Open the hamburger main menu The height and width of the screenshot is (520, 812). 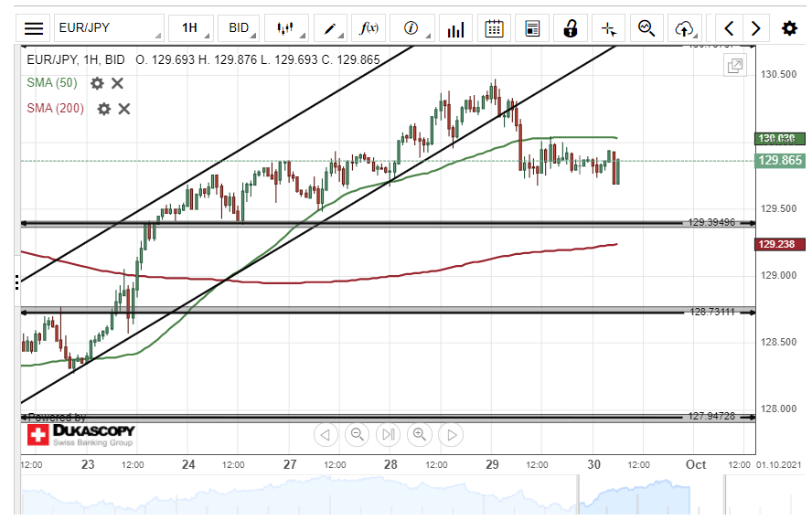pyautogui.click(x=34, y=28)
